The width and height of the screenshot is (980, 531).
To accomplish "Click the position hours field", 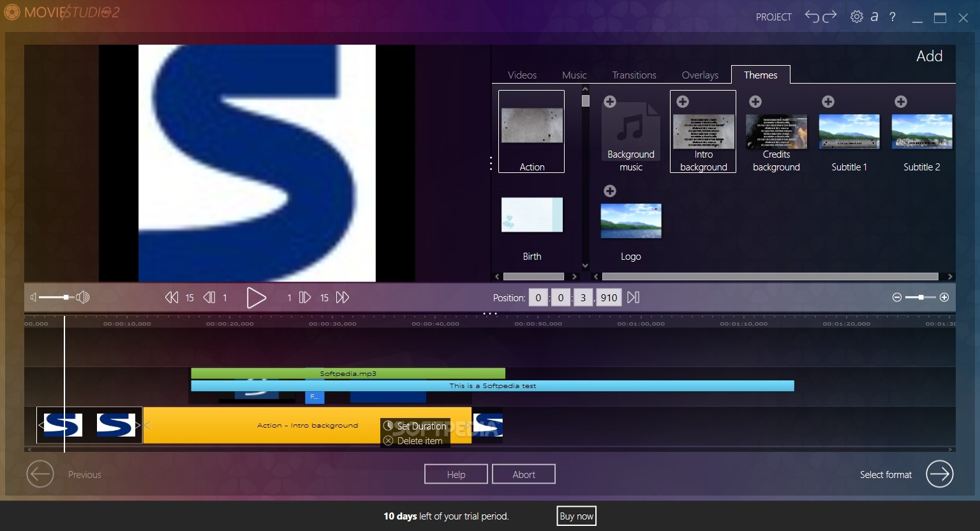I will (538, 297).
